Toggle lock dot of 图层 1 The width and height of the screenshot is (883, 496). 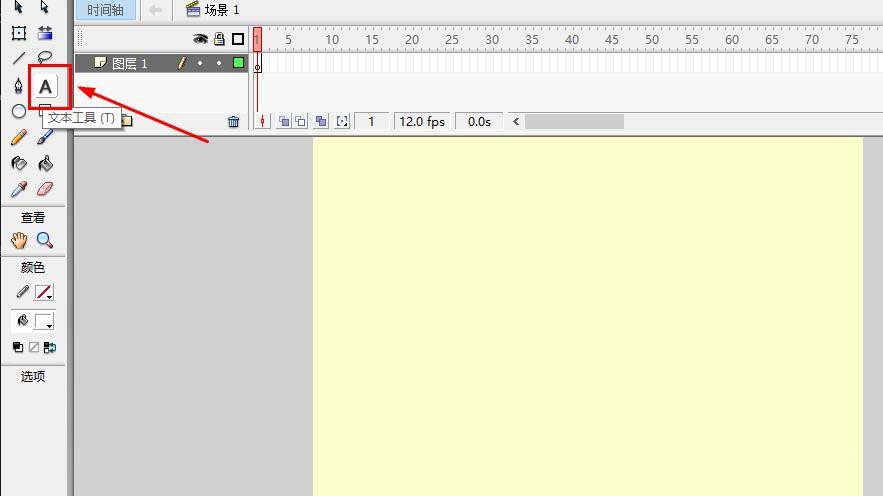[x=219, y=63]
